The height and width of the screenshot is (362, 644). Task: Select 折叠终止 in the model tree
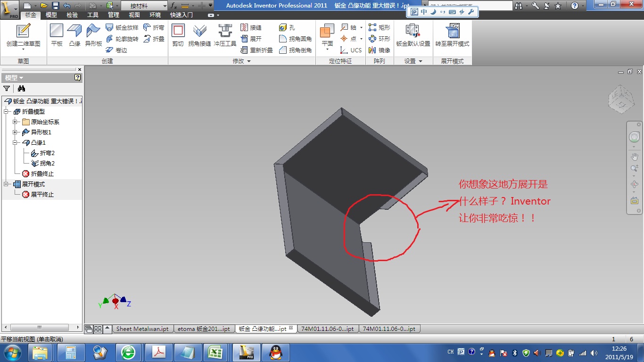pos(38,174)
